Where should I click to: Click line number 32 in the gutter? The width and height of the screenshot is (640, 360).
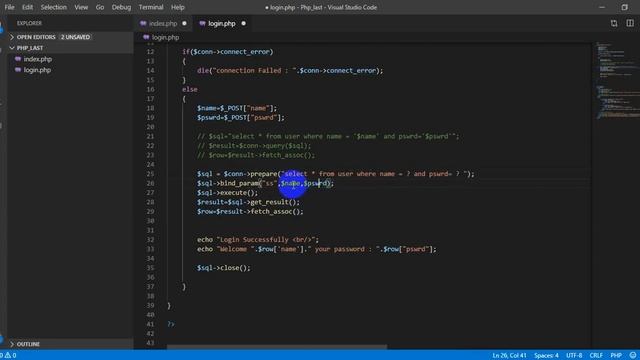click(150, 240)
